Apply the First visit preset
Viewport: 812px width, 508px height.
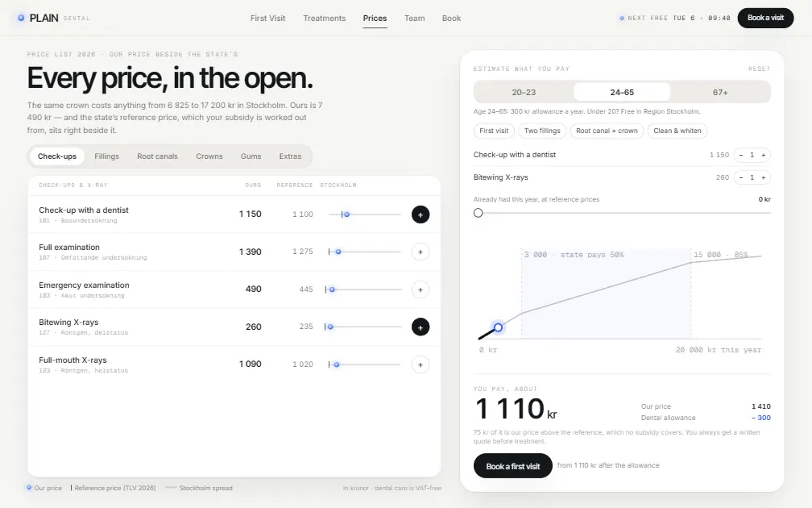pyautogui.click(x=494, y=131)
